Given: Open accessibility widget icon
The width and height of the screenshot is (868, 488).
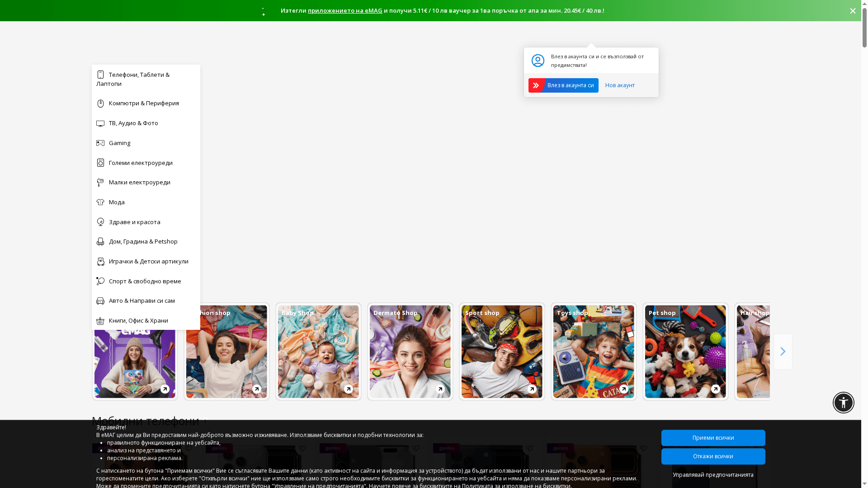Looking at the screenshot, I should [844, 403].
